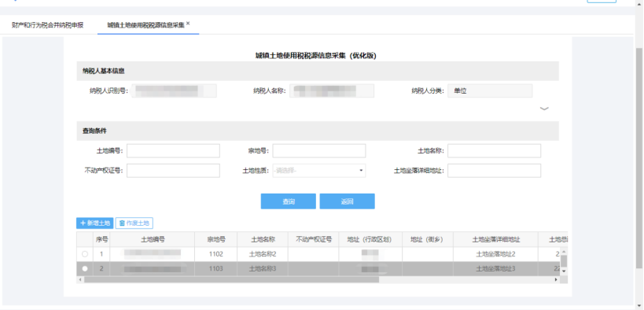This screenshot has width=644, height=310.
Task: Click the 宗地号 input field
Action: (319, 151)
